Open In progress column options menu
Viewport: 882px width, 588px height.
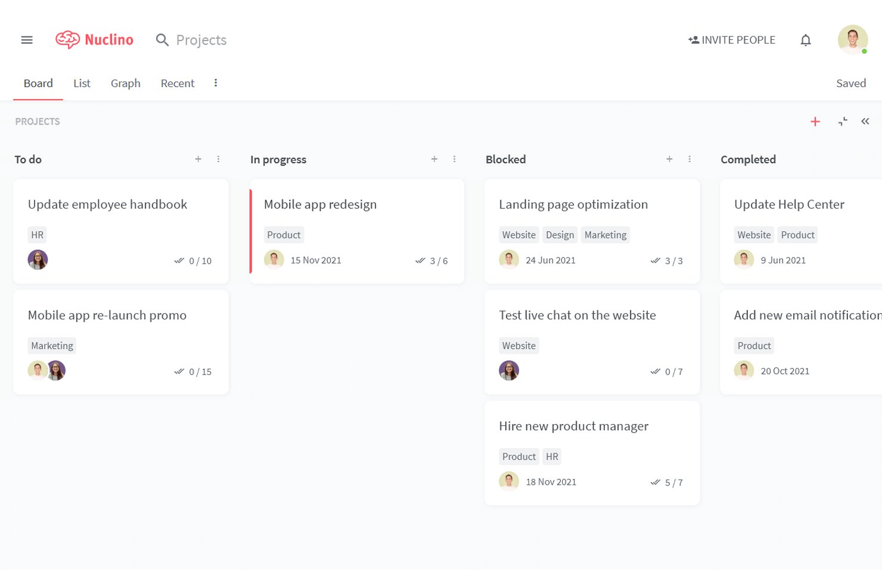point(454,159)
